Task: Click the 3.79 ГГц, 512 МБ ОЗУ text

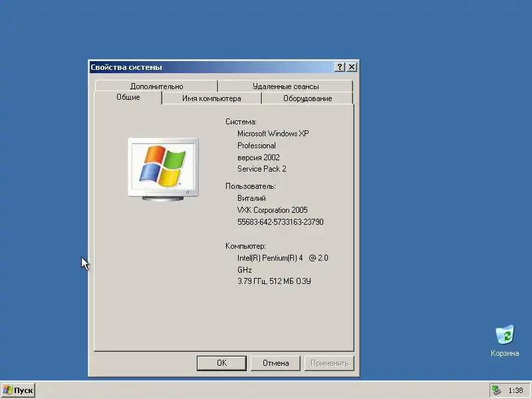Action: click(274, 281)
